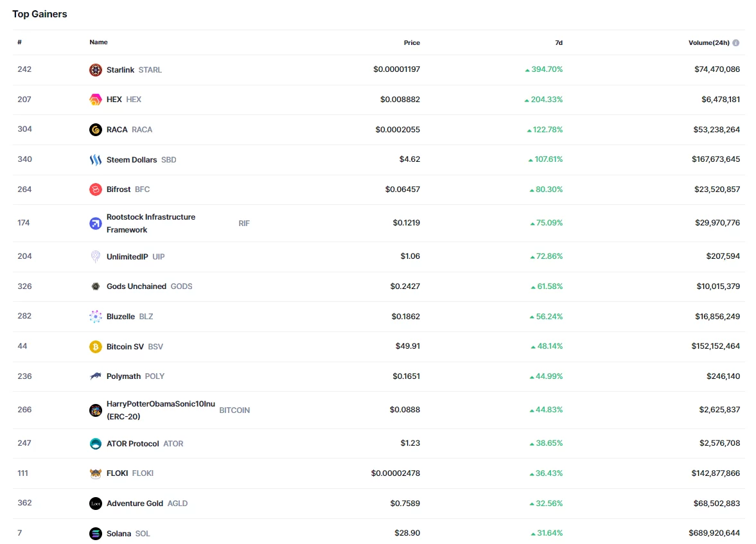Click the Polymath coin logo icon
This screenshot has height=544, width=756.
pyautogui.click(x=95, y=376)
